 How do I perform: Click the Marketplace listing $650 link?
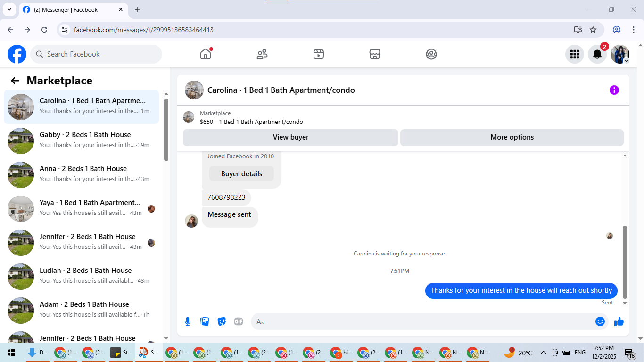pyautogui.click(x=251, y=122)
